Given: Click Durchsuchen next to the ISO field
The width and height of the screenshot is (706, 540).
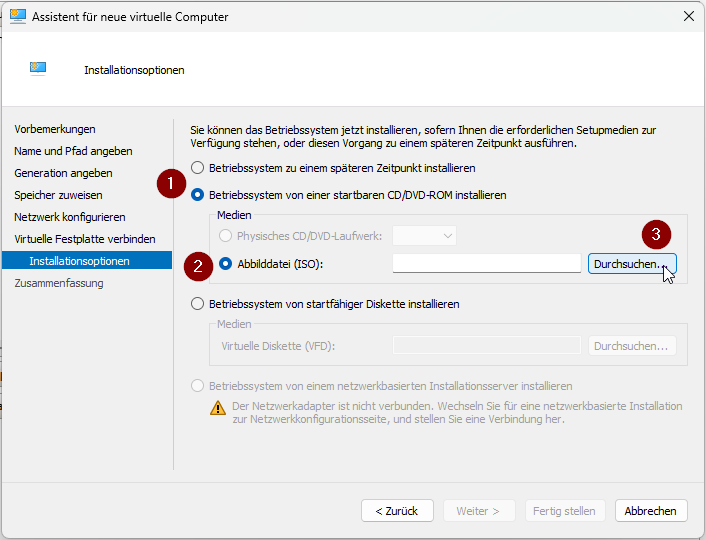Looking at the screenshot, I should click(x=631, y=264).
